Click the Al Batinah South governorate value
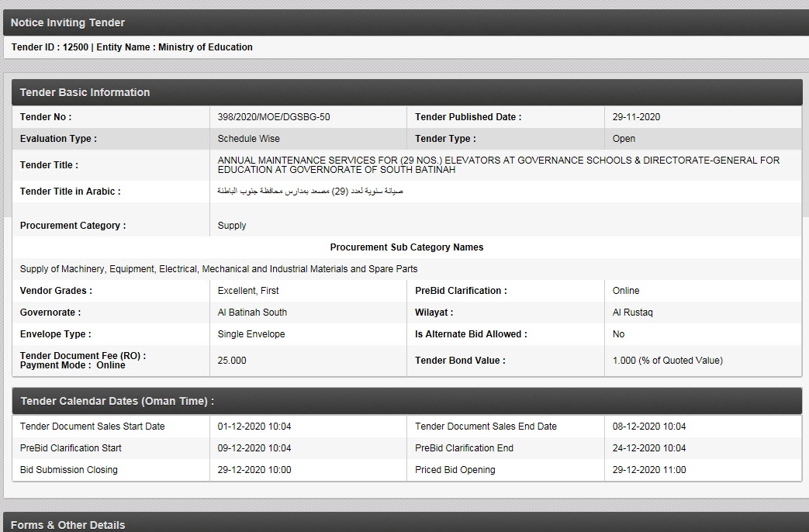809x532 pixels. (252, 313)
